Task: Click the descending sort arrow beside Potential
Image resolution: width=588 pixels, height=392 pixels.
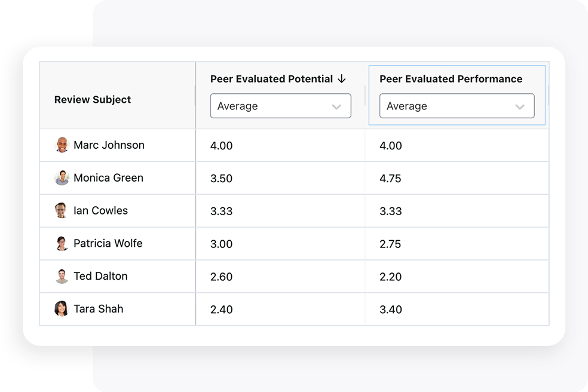Action: pyautogui.click(x=342, y=79)
